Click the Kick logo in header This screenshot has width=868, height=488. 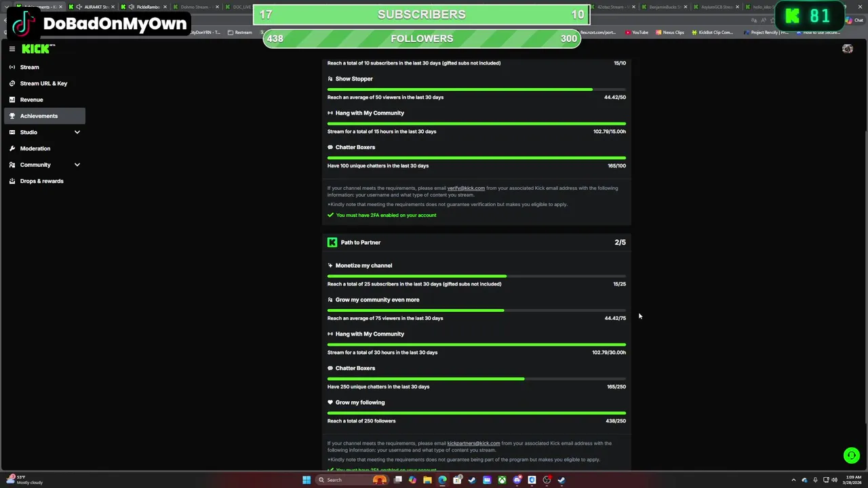[x=38, y=49]
